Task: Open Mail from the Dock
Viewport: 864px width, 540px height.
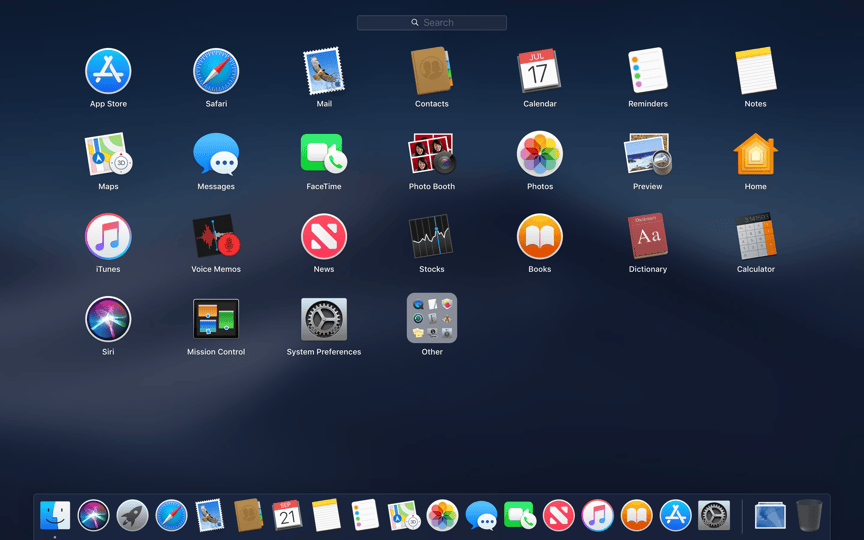Action: tap(210, 515)
